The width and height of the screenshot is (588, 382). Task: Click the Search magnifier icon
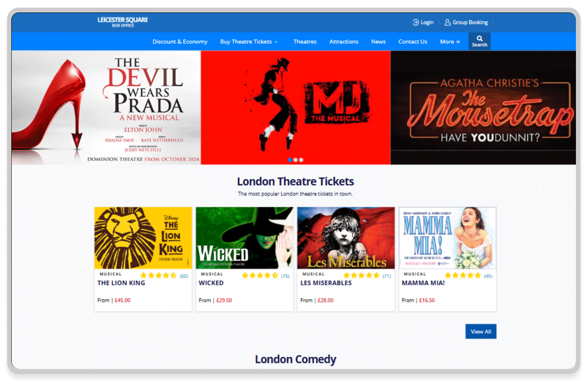tap(479, 39)
